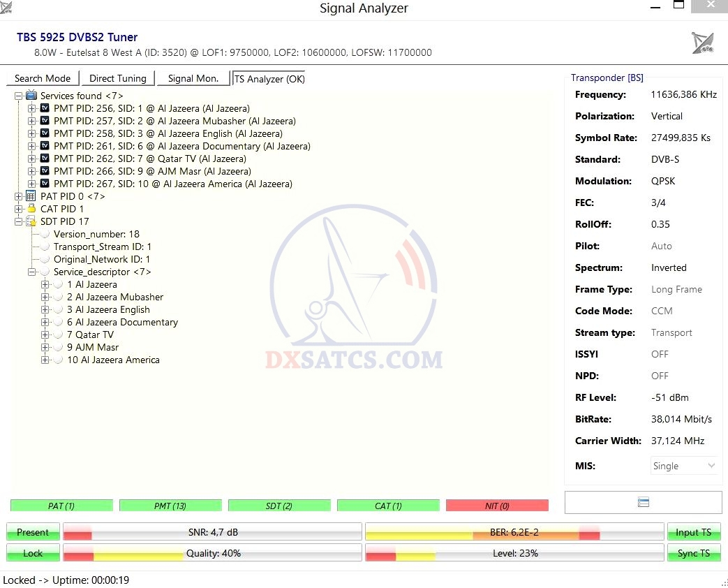This screenshot has height=588, width=728.
Task: Click bullet icon of Service_descriptor node
Action: point(45,272)
